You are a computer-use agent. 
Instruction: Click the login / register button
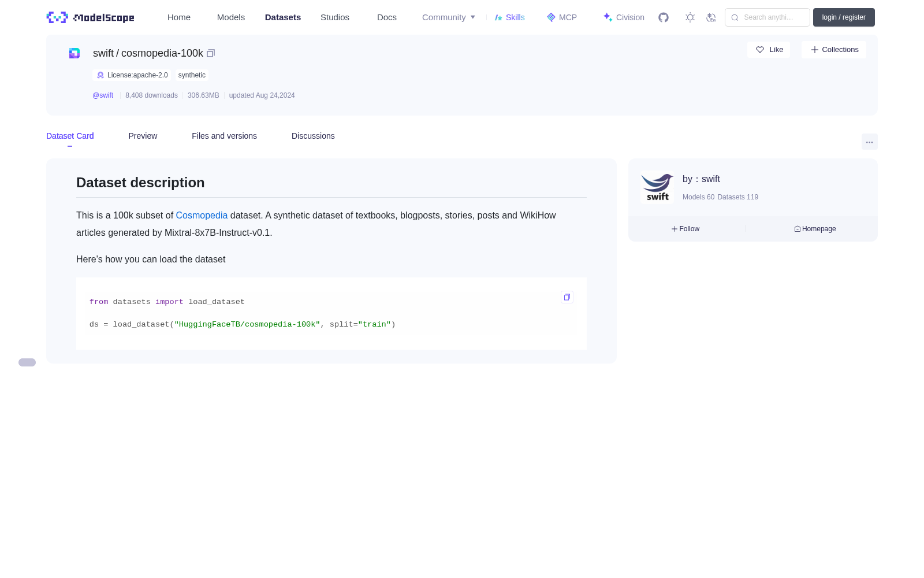point(844,17)
